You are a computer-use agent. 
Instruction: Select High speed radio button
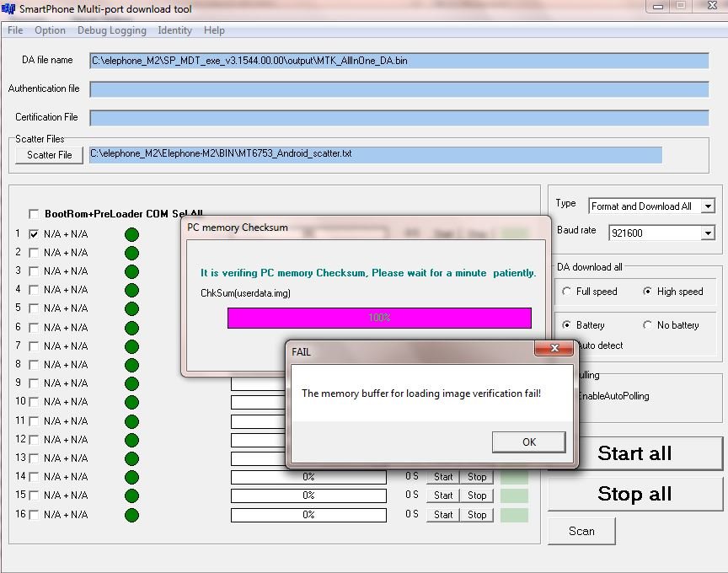pyautogui.click(x=647, y=292)
